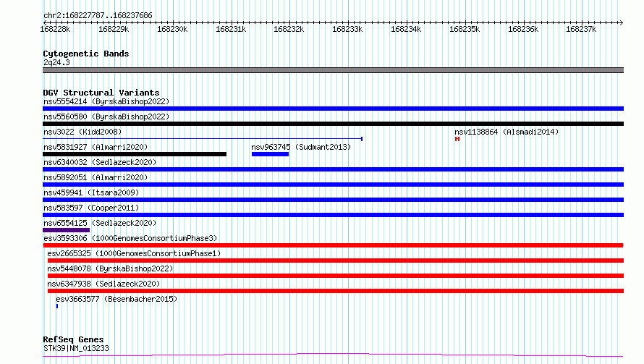Screen dimensions: 644x364
Task: Select the black bar of nsv5831927
Action: 135,154
